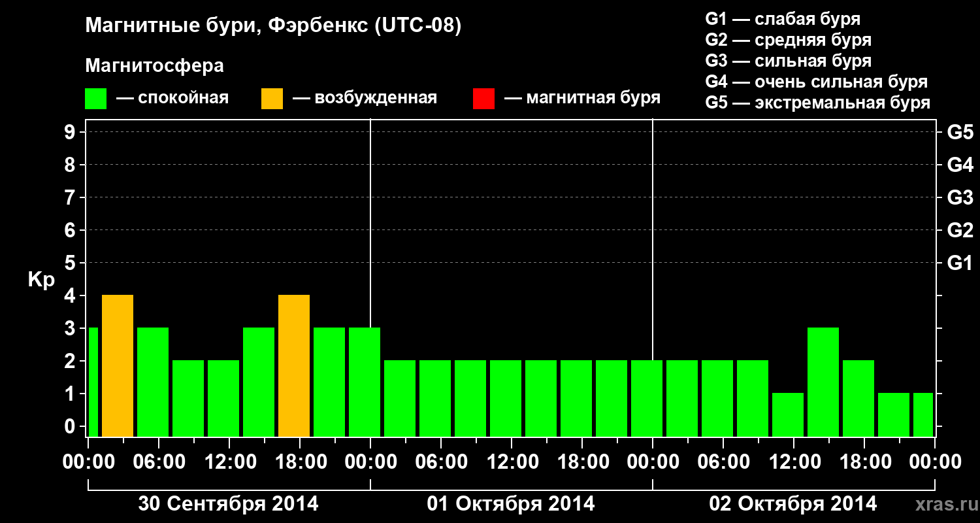Click the 'G3 — сильная буря' legend line
This screenshot has width=980, height=523.
pyautogui.click(x=788, y=61)
